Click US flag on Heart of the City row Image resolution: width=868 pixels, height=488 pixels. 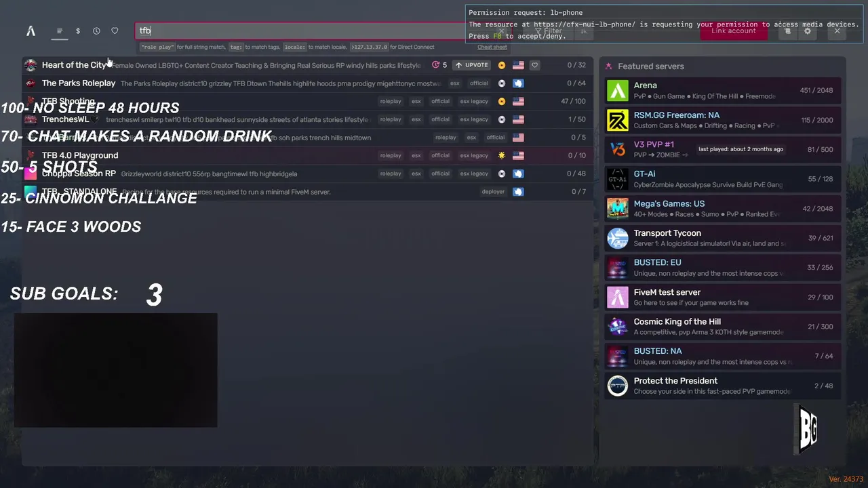pyautogui.click(x=518, y=65)
